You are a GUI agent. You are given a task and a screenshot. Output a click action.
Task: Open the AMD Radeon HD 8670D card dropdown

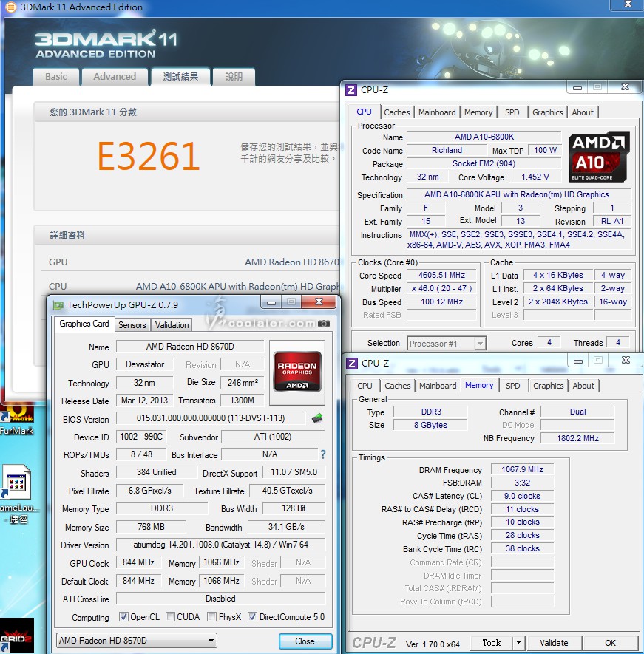pyautogui.click(x=137, y=641)
